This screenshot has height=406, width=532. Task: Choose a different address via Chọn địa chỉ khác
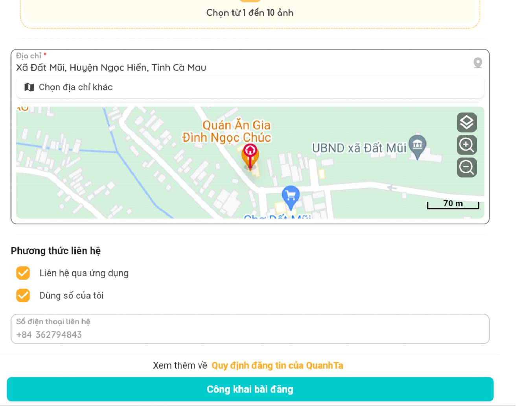(250, 87)
